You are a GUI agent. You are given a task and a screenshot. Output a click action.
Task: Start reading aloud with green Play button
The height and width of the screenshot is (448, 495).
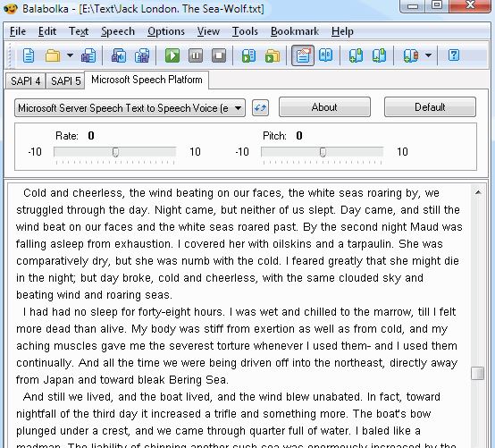coord(172,56)
